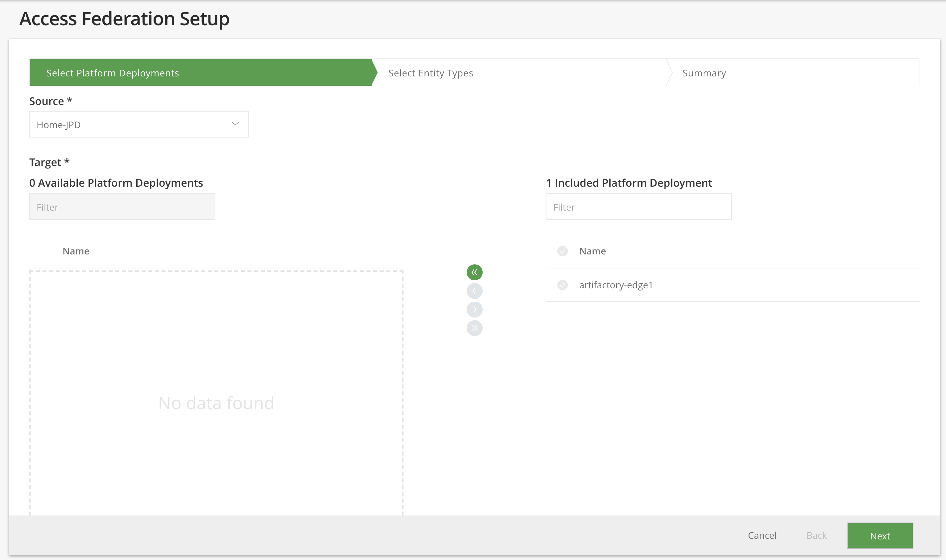Click the single right arrow transfer button
Screen dimensions: 946x560
474,310
